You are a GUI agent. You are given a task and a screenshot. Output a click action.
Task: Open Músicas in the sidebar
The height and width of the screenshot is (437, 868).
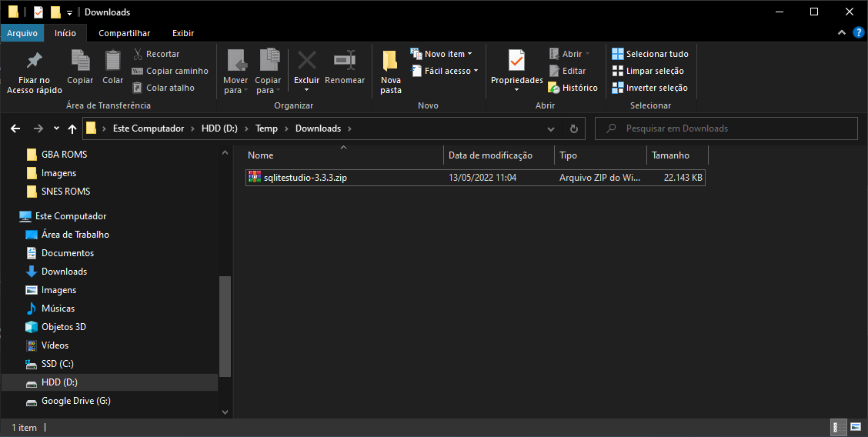(x=58, y=309)
